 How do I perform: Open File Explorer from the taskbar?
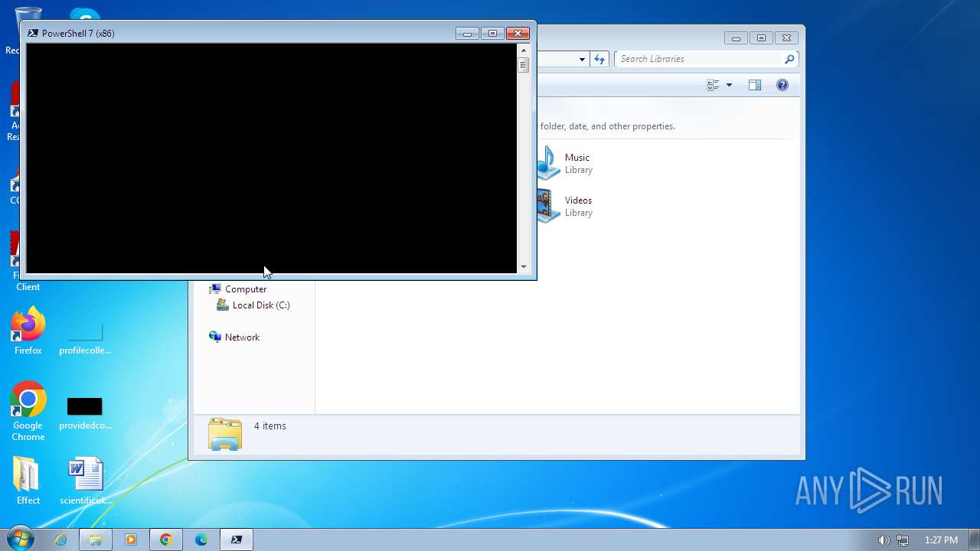pos(96,540)
